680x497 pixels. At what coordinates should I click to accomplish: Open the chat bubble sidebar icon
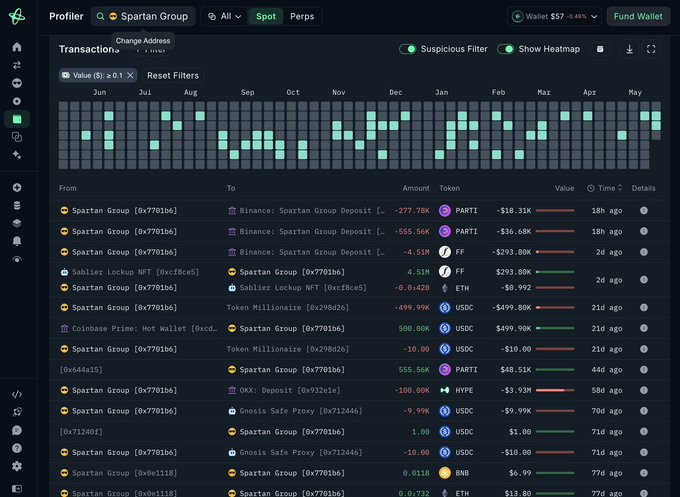(17, 430)
